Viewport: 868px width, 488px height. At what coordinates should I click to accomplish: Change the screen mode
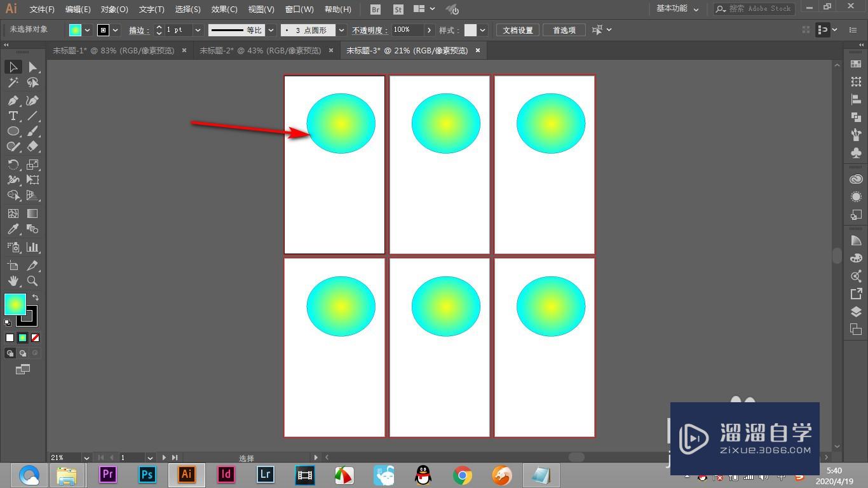click(x=23, y=369)
